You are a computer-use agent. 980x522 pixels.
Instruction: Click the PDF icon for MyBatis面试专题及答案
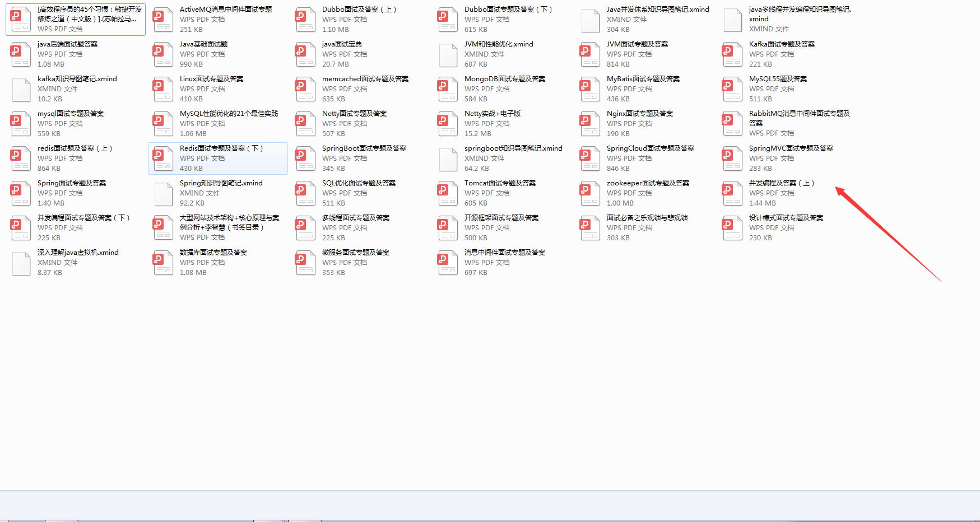pyautogui.click(x=590, y=89)
